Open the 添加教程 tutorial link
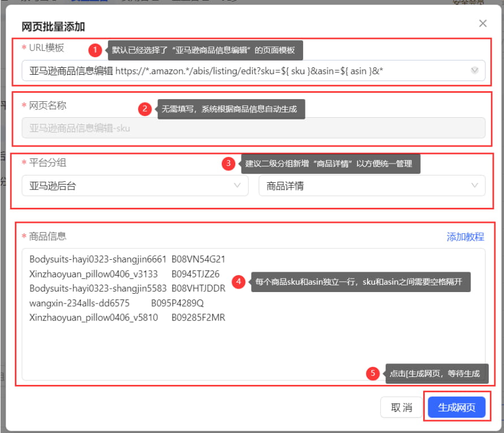Image resolution: width=504 pixels, height=433 pixels. pos(465,237)
